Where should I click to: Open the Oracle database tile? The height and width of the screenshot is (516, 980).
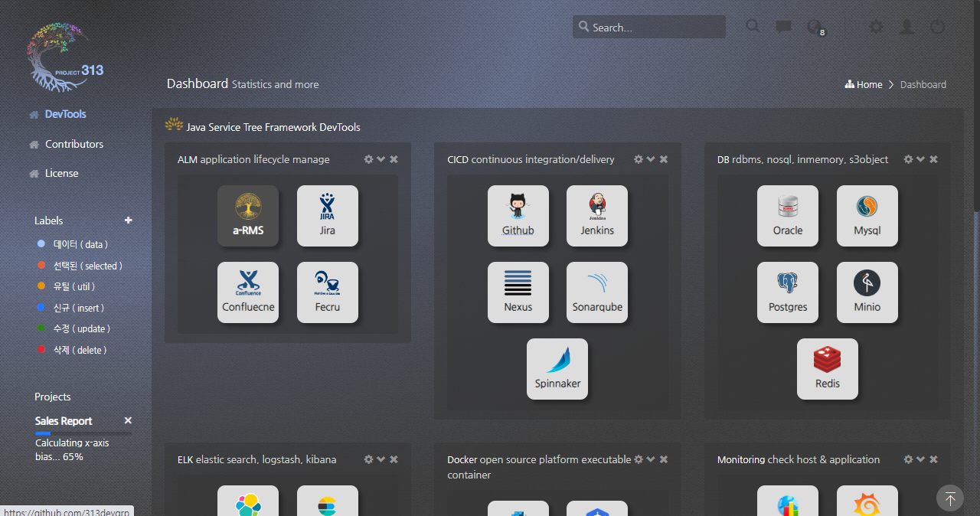pos(788,216)
